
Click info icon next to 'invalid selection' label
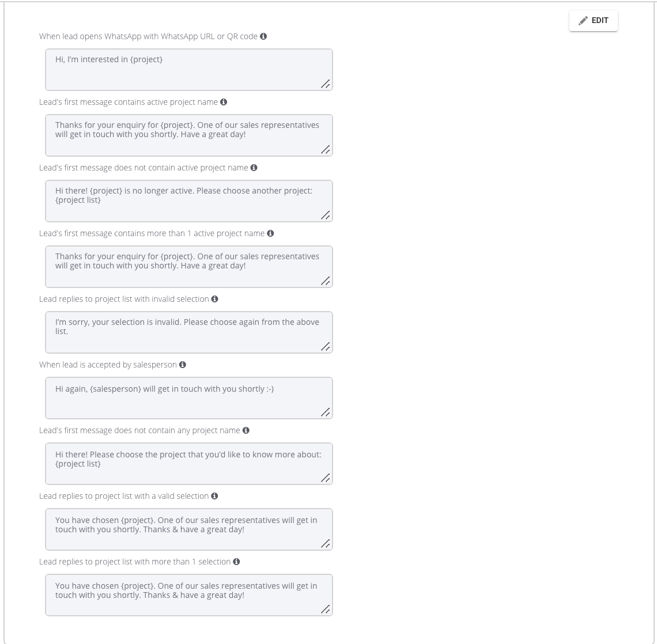pos(215,299)
